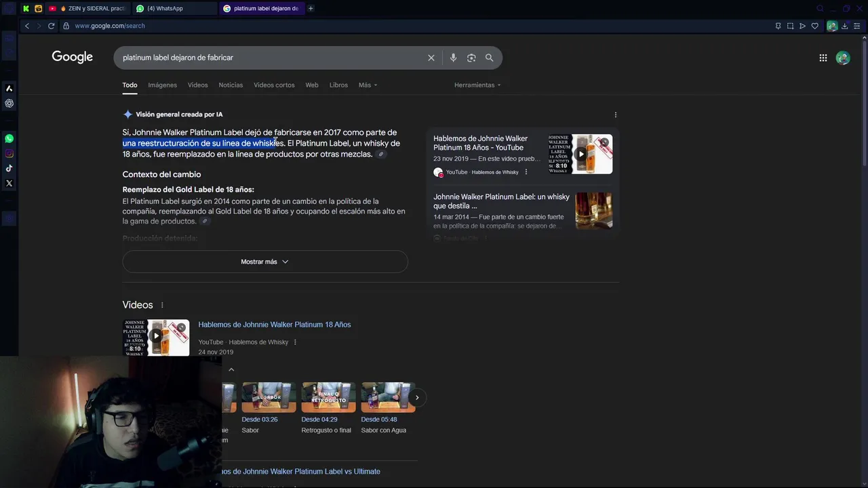Click the site padlock security icon
Screen dimensions: 868x488
coord(66,26)
